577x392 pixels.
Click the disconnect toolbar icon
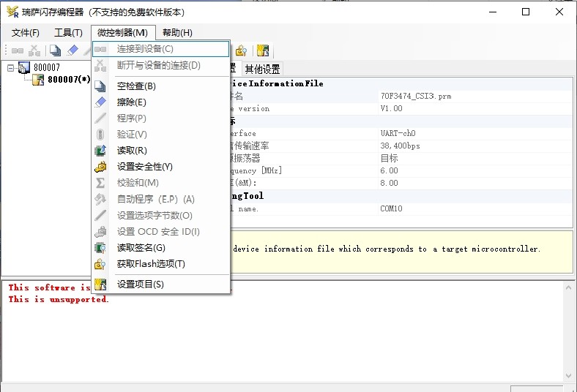(x=34, y=50)
